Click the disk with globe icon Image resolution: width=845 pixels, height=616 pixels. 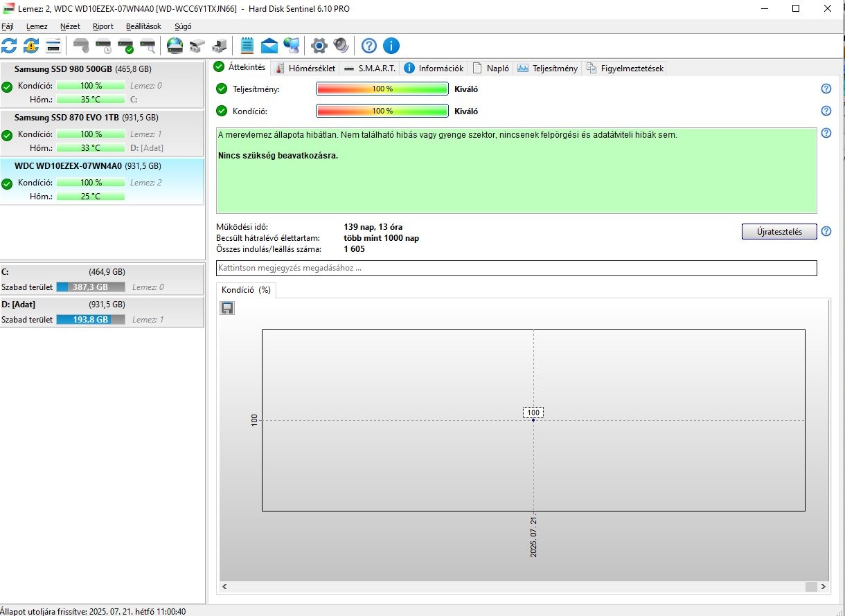pyautogui.click(x=175, y=46)
